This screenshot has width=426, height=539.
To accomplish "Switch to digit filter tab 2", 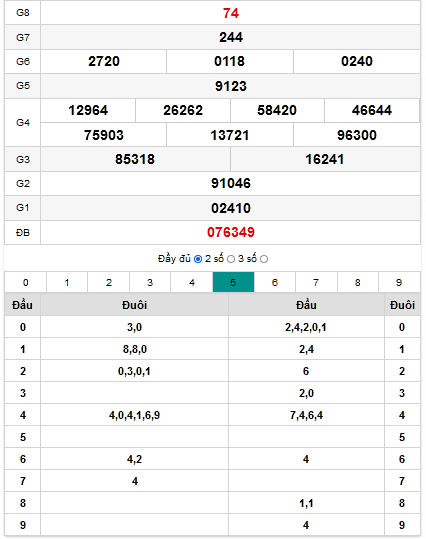I will click(109, 282).
